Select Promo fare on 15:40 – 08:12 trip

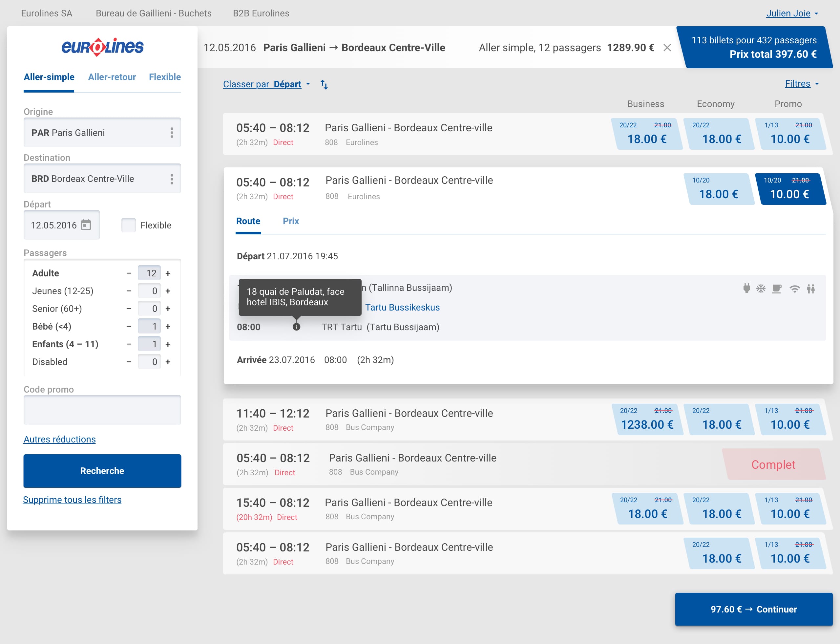(790, 509)
